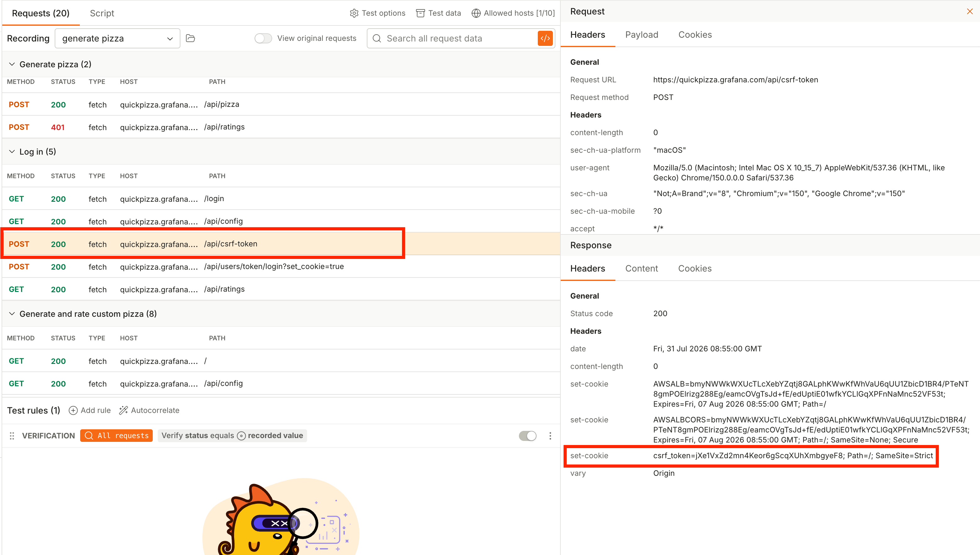Open the generate pizza recording dropdown
The height and width of the screenshot is (555, 980).
pyautogui.click(x=118, y=38)
